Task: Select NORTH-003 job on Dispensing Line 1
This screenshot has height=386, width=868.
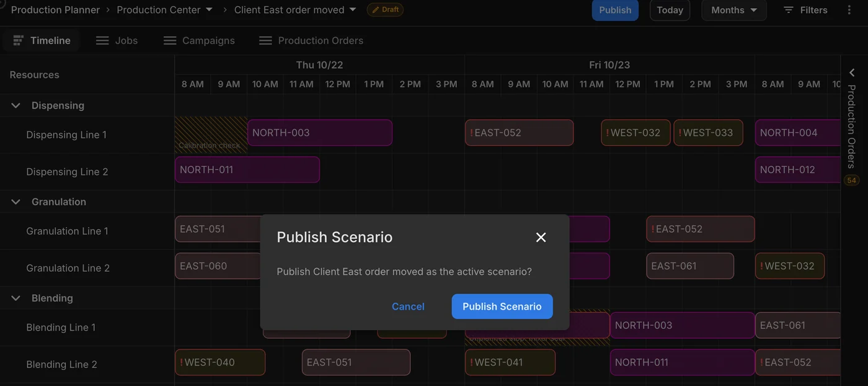Action: [320, 132]
